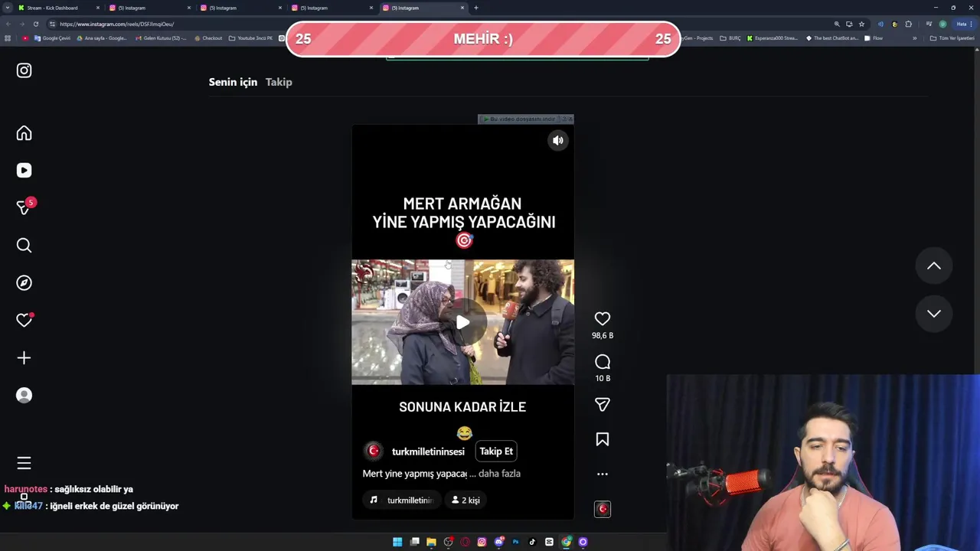Close the Kick Dashboard tab

click(x=97, y=8)
